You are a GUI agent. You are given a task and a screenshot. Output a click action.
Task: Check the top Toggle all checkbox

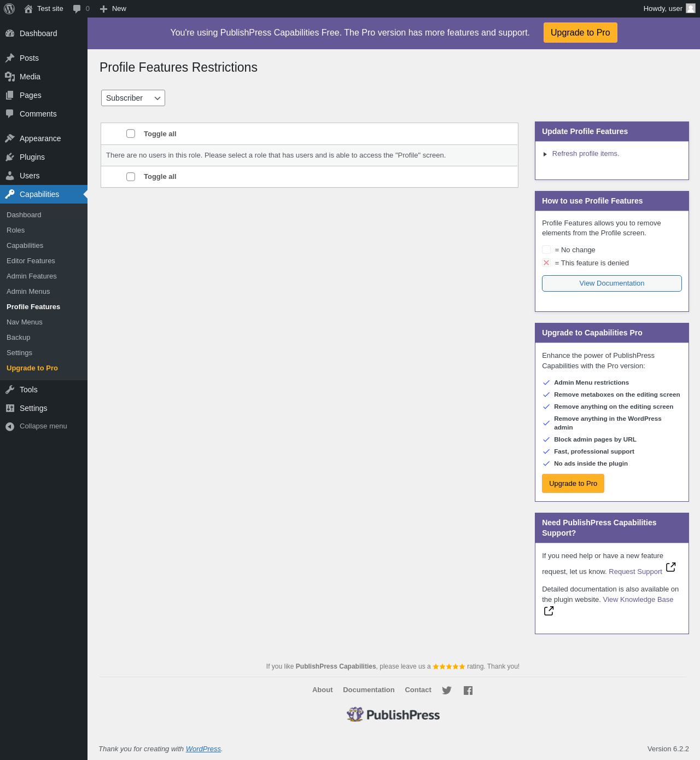[x=131, y=134]
